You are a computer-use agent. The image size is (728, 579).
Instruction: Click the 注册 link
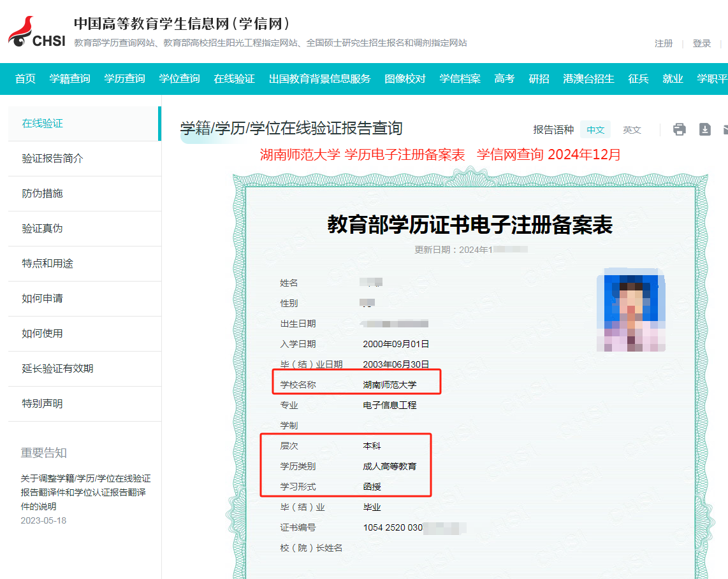(x=664, y=43)
